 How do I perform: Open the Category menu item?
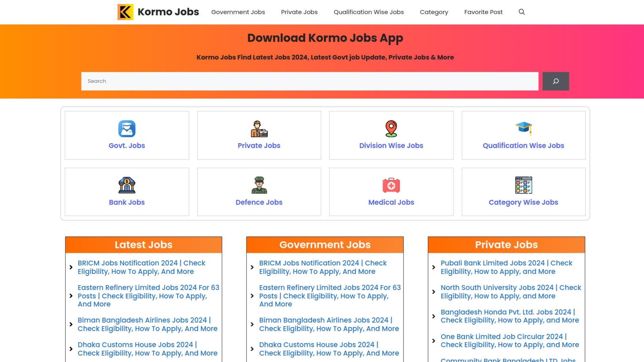click(x=434, y=12)
